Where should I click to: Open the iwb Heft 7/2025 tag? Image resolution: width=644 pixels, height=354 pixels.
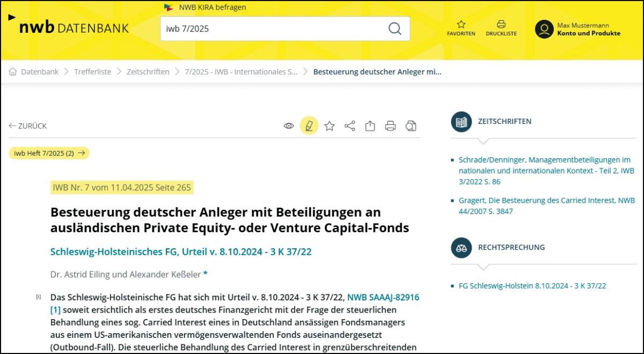pyautogui.click(x=49, y=153)
